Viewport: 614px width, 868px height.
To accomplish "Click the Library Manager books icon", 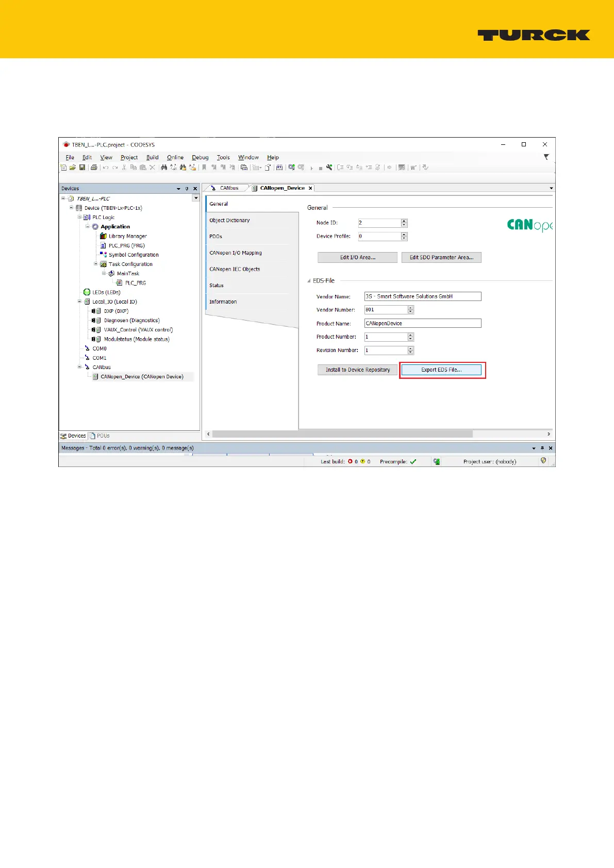I will point(103,236).
